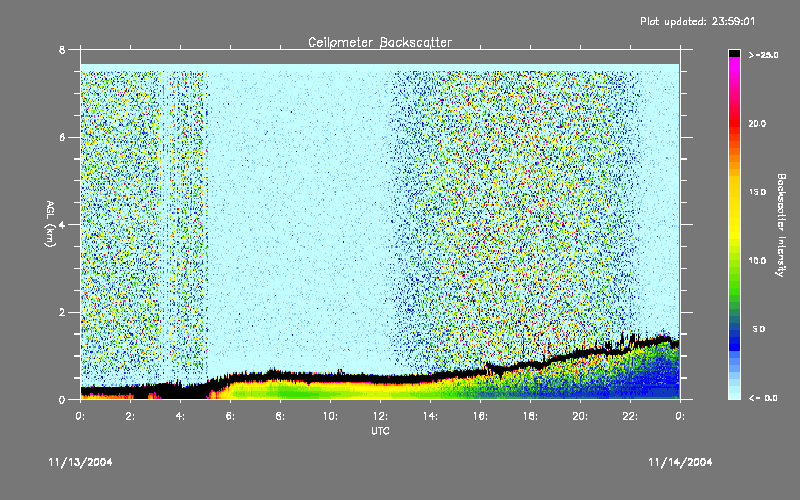Click the start date label 11/13/2004
Viewport: 800px width, 500px height.
coord(80,462)
